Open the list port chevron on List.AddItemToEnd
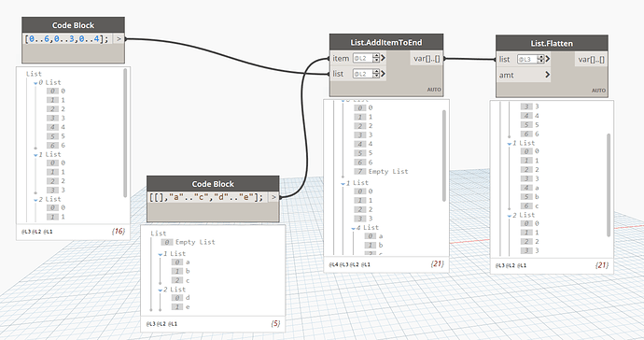Screen dimensions: 644x340 383,74
